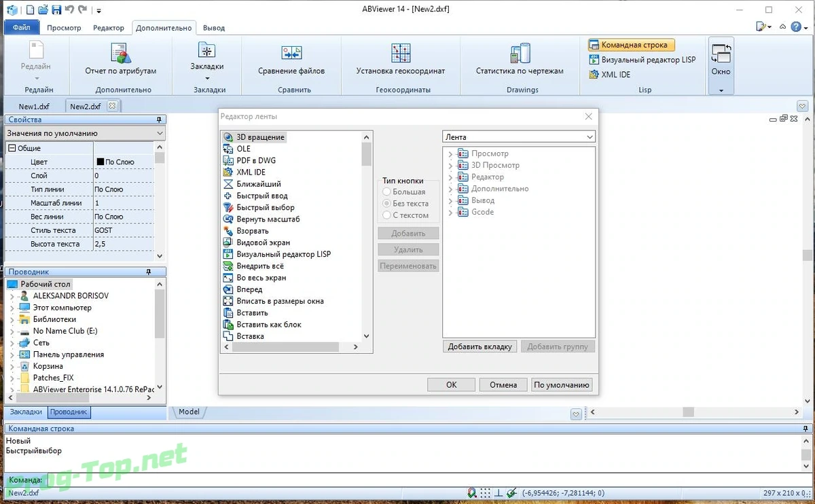Screen dimensions: 815x504
Task: Switch to the Редактор ribbon tab
Action: pos(109,28)
